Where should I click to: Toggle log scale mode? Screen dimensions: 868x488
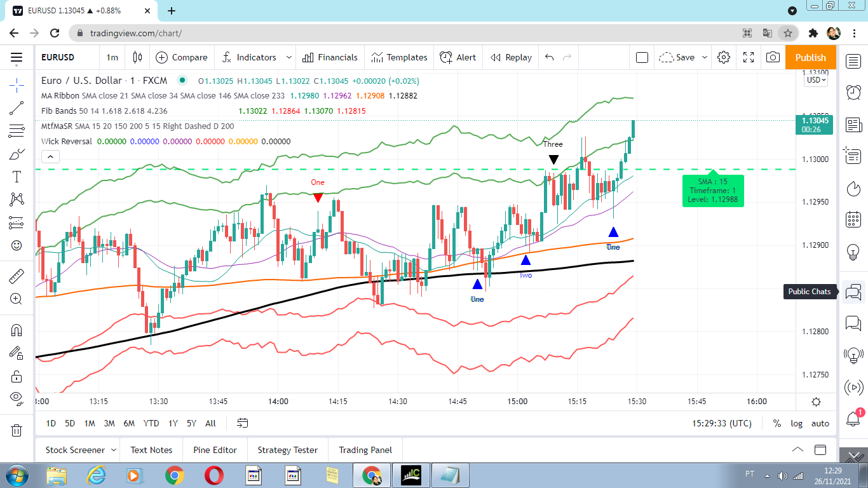(796, 423)
